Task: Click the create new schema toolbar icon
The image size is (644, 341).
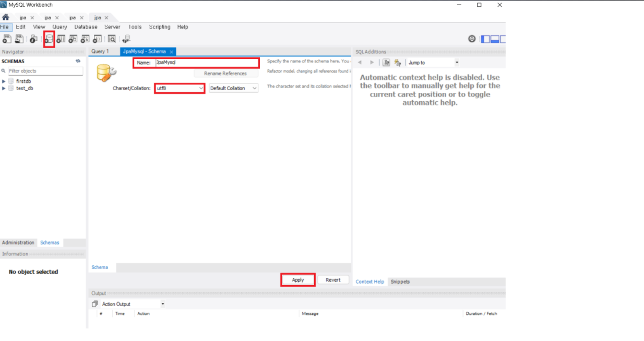Action: [x=49, y=39]
